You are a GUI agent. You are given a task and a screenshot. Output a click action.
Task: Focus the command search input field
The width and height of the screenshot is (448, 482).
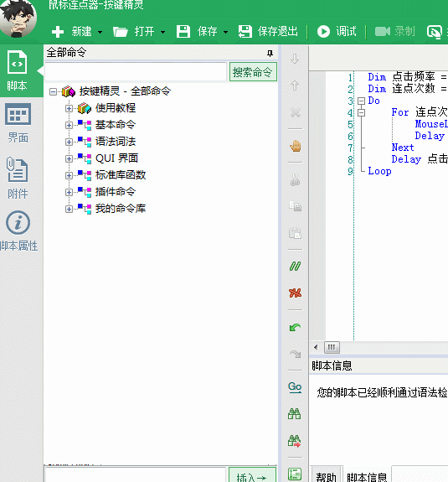click(136, 72)
